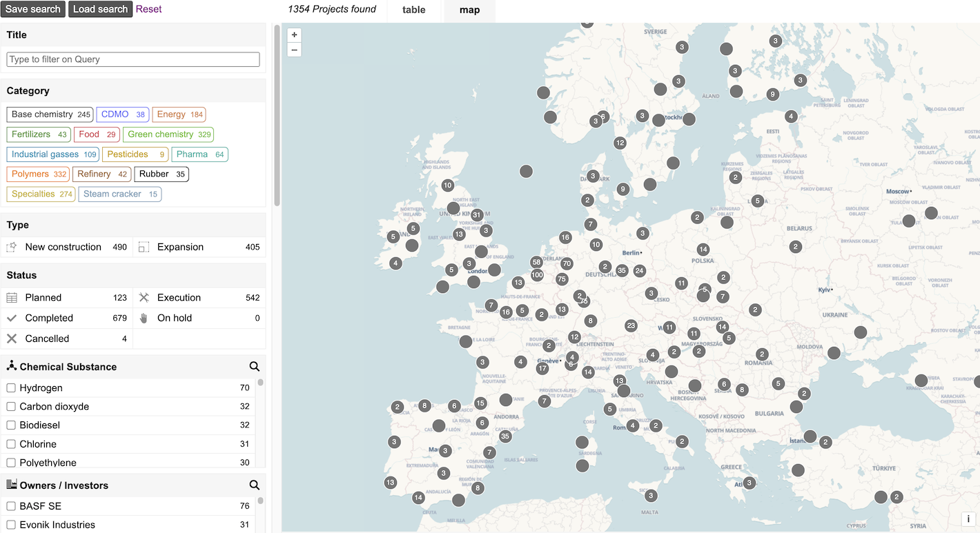Viewport: 980px width, 533px height.
Task: Enable the BASF SE owner checkbox
Action: (x=11, y=506)
